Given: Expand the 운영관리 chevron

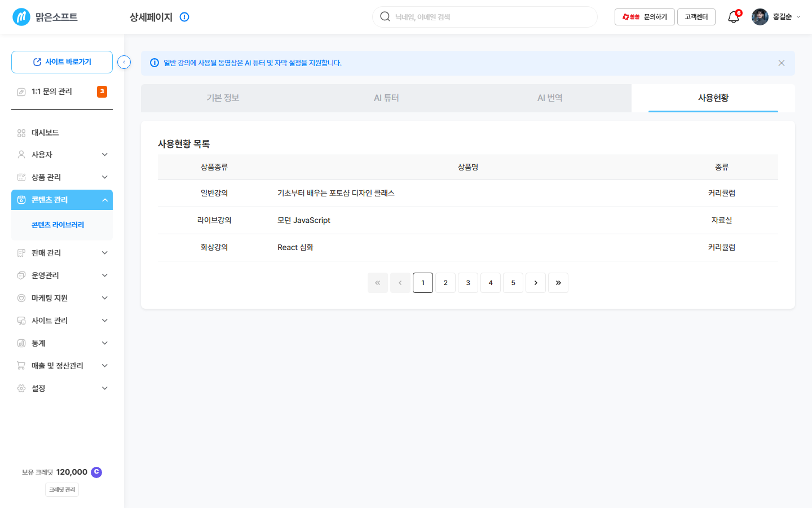Looking at the screenshot, I should (105, 275).
